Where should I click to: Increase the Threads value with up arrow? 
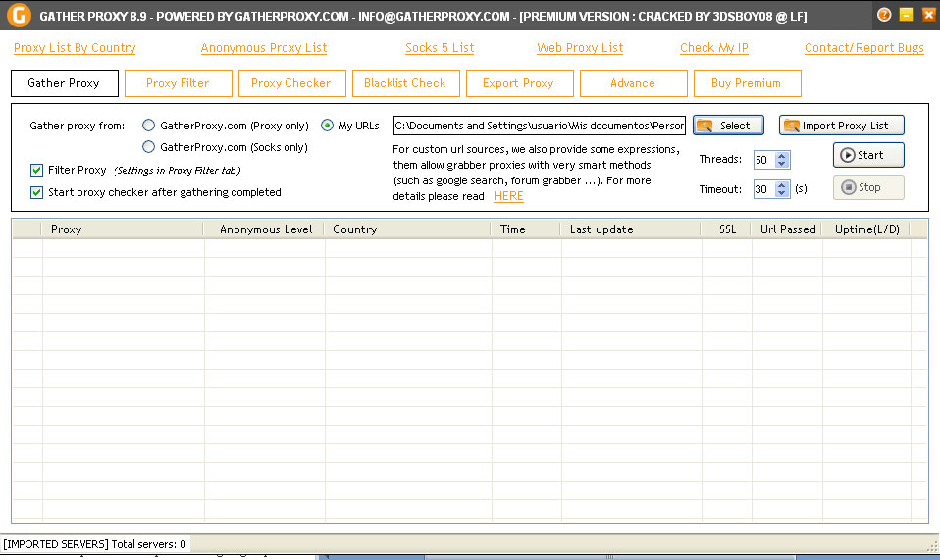781,156
